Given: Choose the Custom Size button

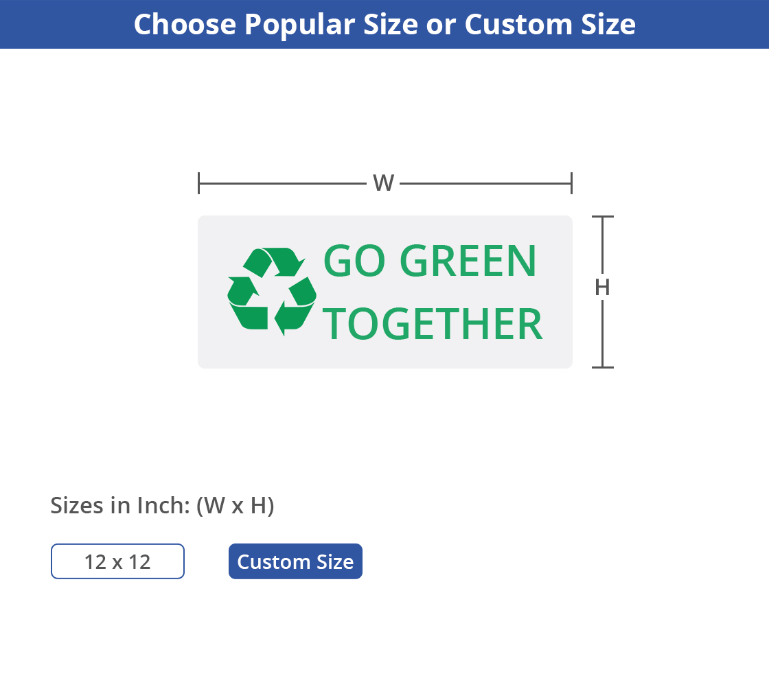Looking at the screenshot, I should [x=295, y=561].
